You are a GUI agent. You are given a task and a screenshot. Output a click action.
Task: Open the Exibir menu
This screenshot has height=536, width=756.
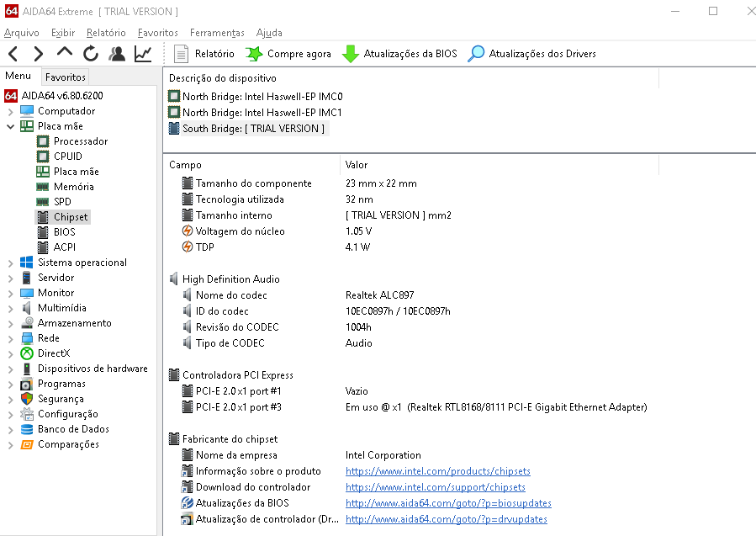coord(63,33)
